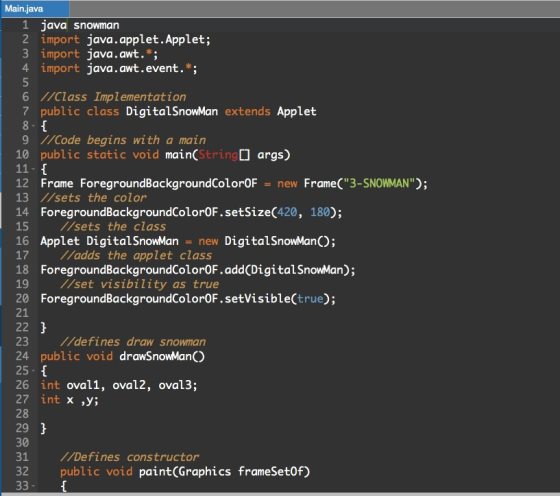560x496 pixels.
Task: Click 'int oval1, oval2, oval3;' on line 26
Action: tap(119, 385)
